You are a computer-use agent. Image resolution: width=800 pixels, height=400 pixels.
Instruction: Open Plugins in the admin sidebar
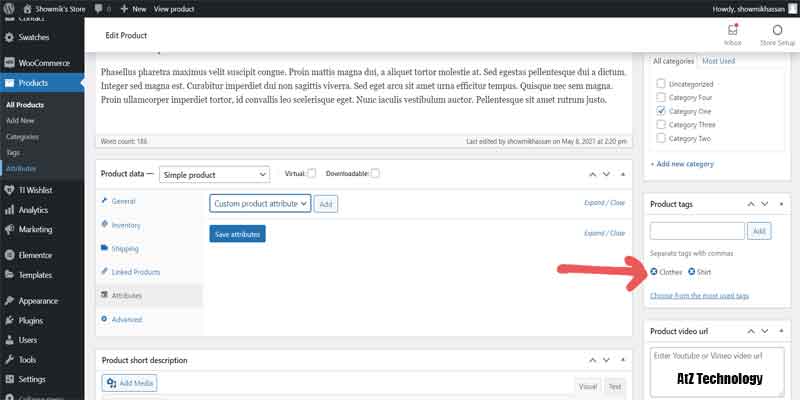coord(33,321)
